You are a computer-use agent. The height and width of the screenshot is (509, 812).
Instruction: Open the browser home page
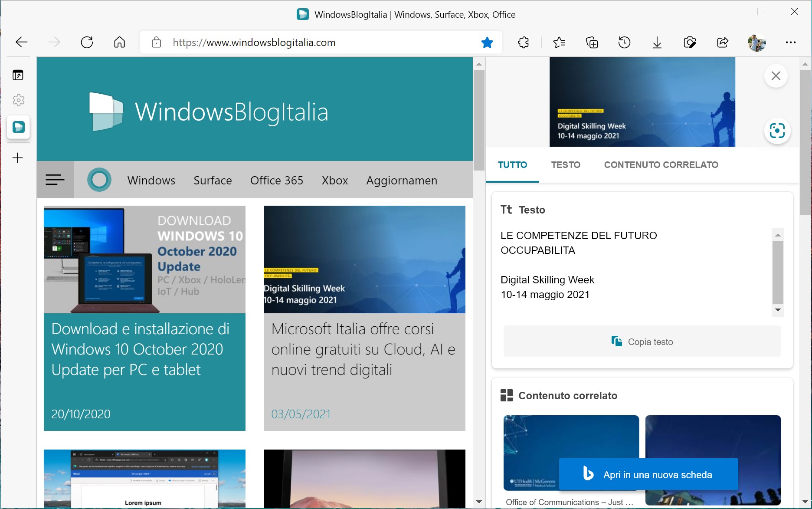pyautogui.click(x=119, y=42)
